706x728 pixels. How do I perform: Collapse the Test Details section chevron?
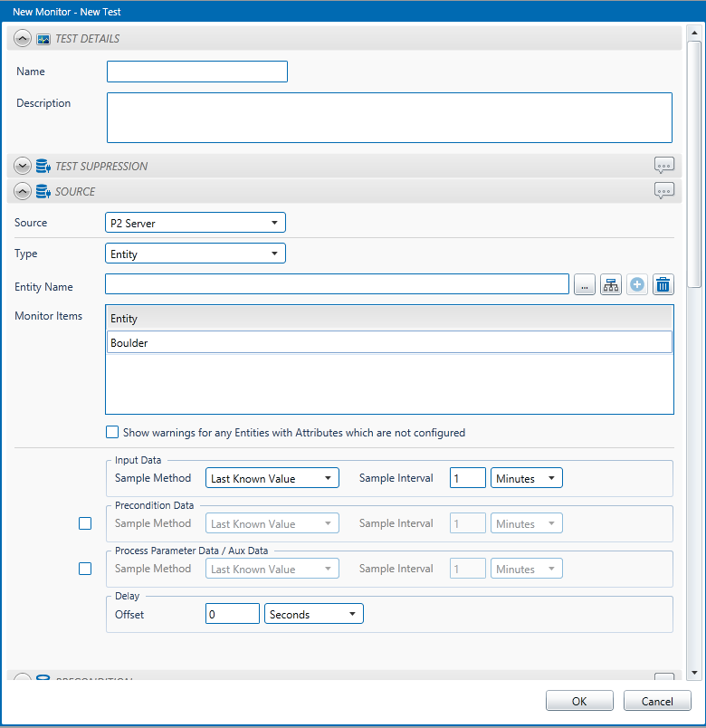coord(24,39)
